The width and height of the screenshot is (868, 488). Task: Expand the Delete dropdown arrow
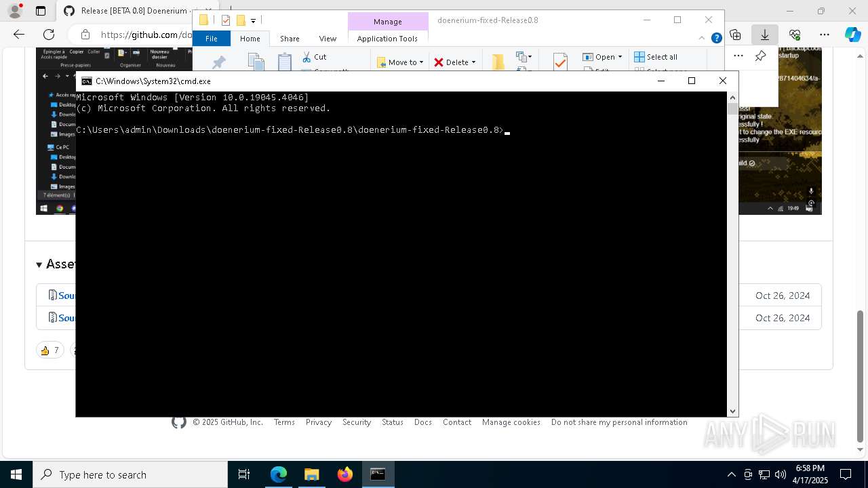pos(473,62)
